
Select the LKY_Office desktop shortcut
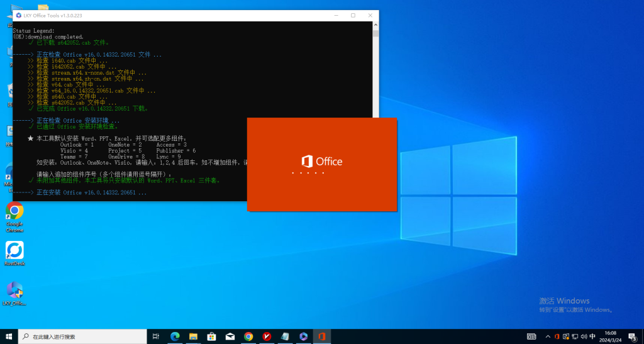pyautogui.click(x=14, y=294)
